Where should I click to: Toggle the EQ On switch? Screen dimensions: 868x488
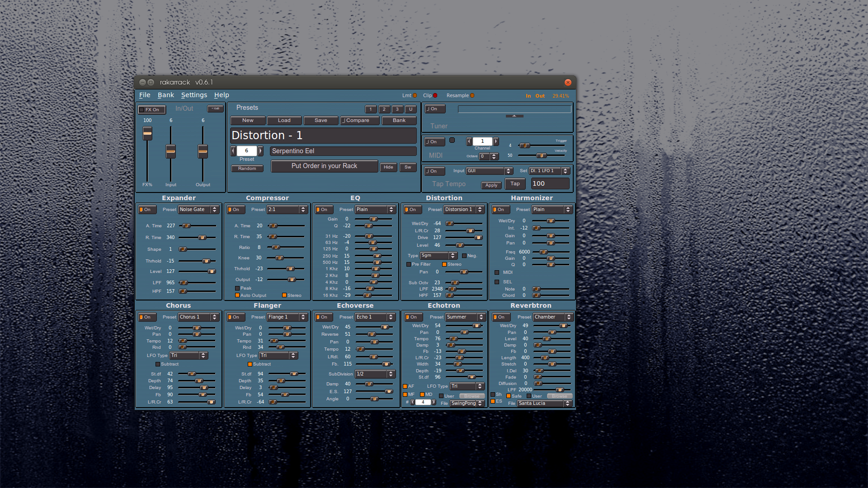click(x=324, y=210)
